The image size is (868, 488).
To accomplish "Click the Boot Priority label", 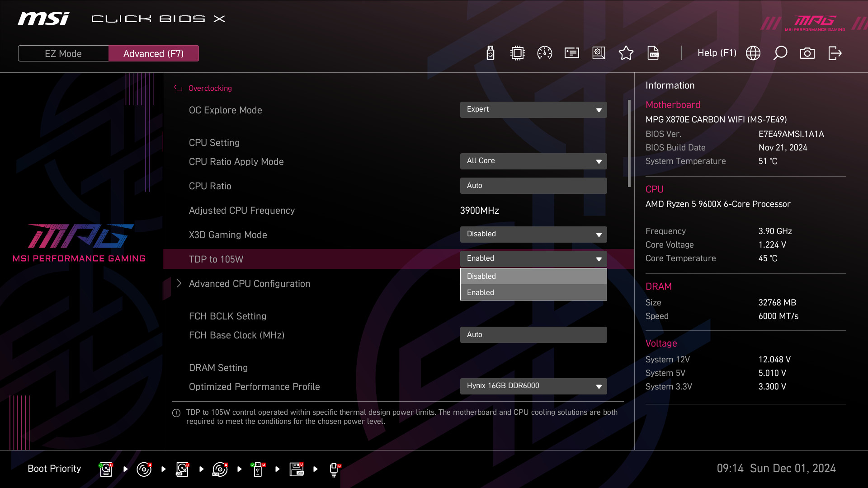I will click(54, 469).
